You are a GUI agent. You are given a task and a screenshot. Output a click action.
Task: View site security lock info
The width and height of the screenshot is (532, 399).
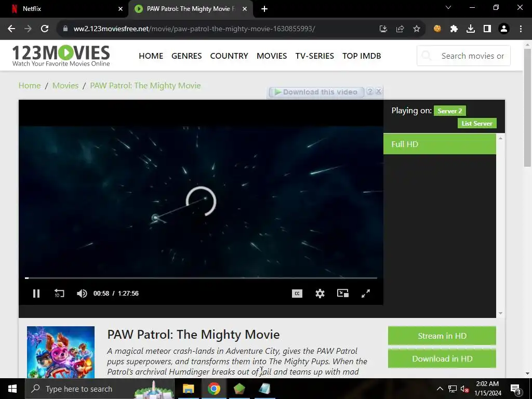tap(65, 29)
